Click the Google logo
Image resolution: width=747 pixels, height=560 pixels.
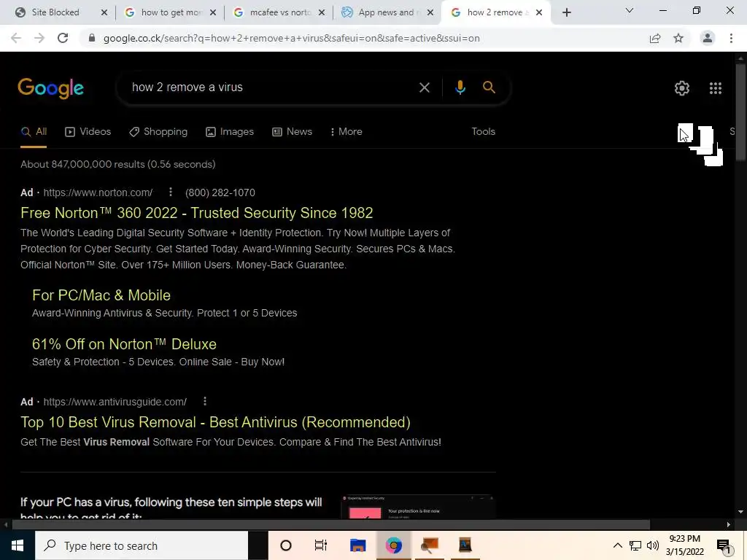click(x=51, y=88)
